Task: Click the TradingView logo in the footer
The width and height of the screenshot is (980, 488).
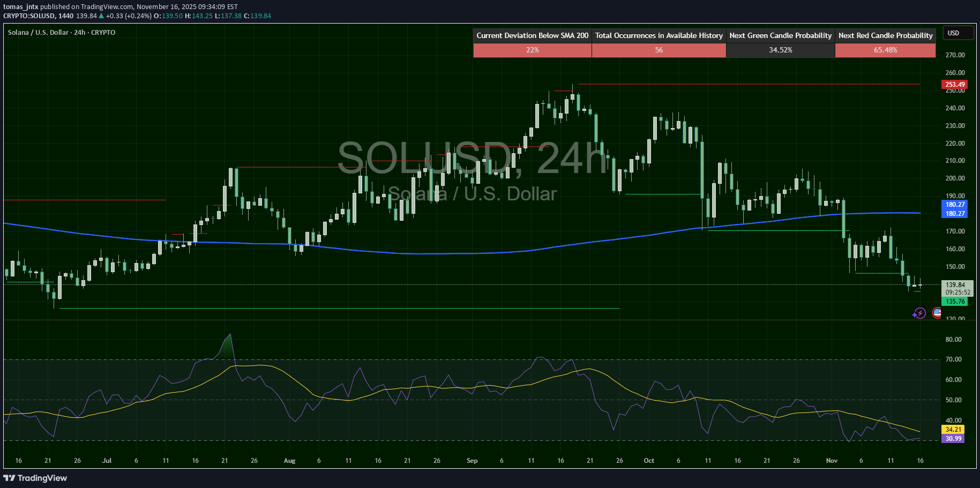Action: click(x=35, y=477)
